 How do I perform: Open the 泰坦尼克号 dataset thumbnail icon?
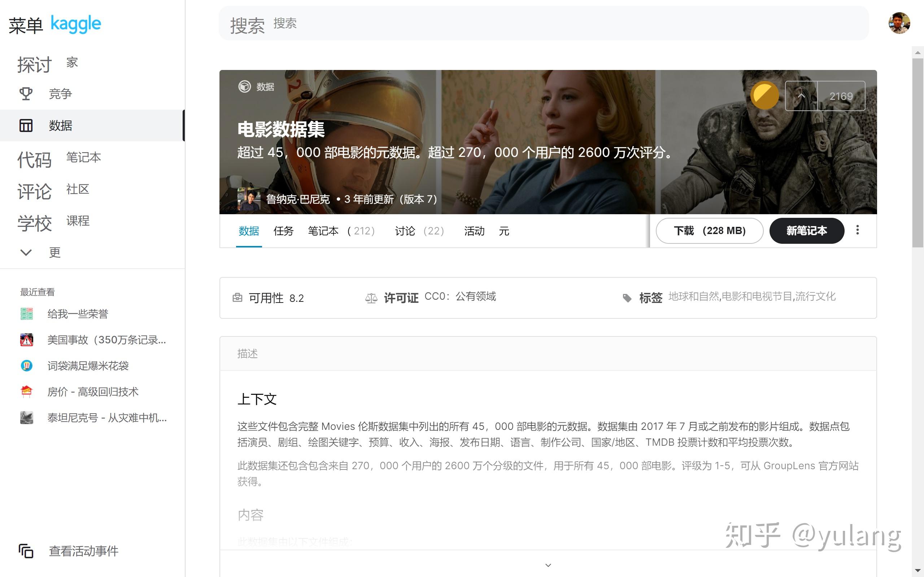click(x=26, y=418)
